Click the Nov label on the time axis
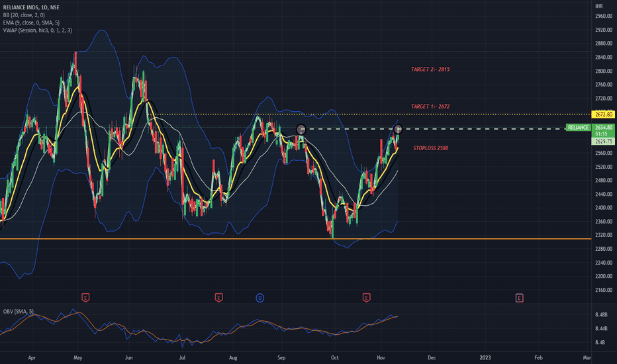Viewport: 617px width, 364px height. [x=381, y=357]
